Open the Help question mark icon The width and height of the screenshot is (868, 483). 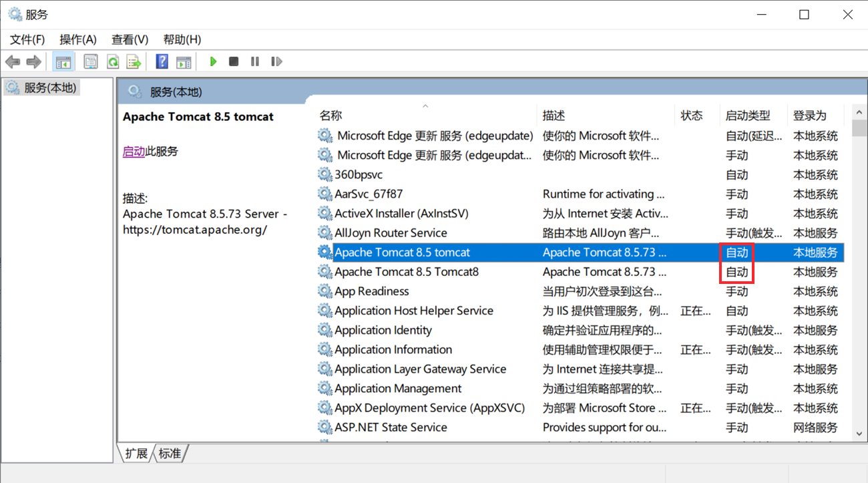(162, 61)
